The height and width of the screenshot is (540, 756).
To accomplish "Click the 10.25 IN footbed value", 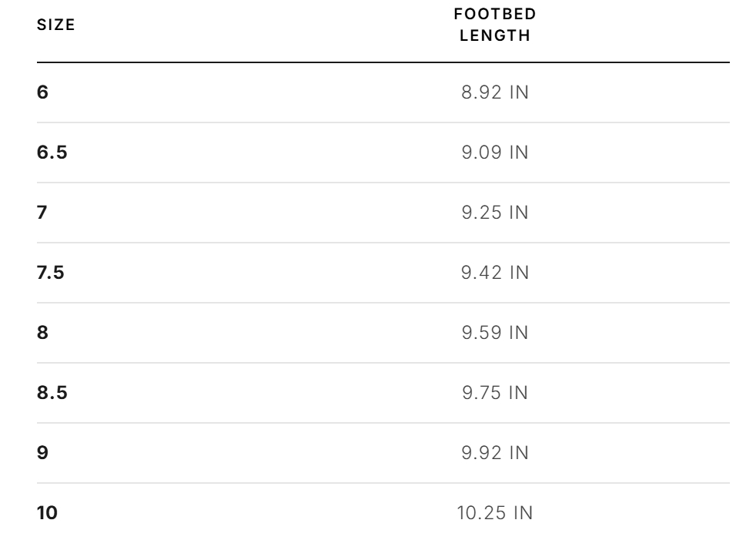I will (495, 512).
